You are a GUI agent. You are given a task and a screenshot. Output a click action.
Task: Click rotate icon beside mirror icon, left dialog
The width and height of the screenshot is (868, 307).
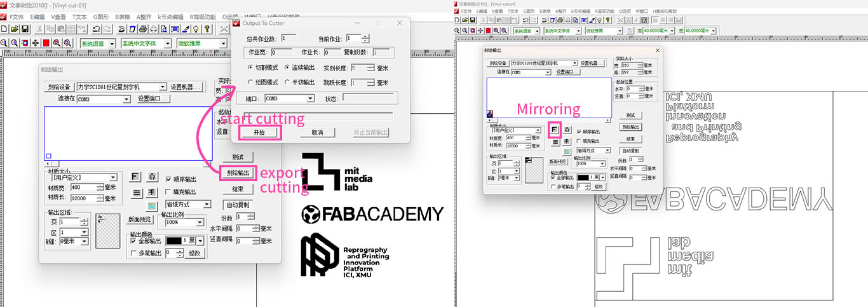(x=153, y=177)
